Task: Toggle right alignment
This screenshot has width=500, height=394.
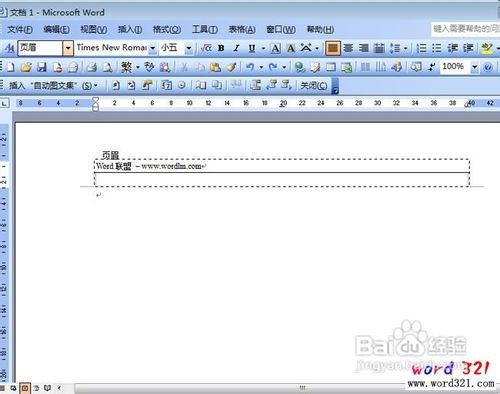Action: coord(363,48)
